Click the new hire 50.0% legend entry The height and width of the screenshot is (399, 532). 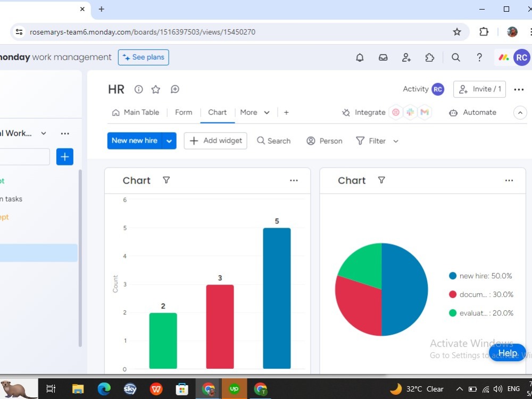(480, 276)
